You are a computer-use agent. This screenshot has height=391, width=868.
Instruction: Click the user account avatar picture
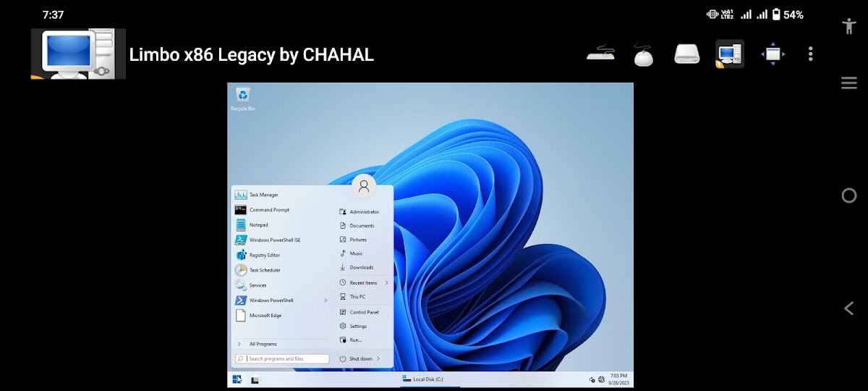pyautogui.click(x=364, y=186)
